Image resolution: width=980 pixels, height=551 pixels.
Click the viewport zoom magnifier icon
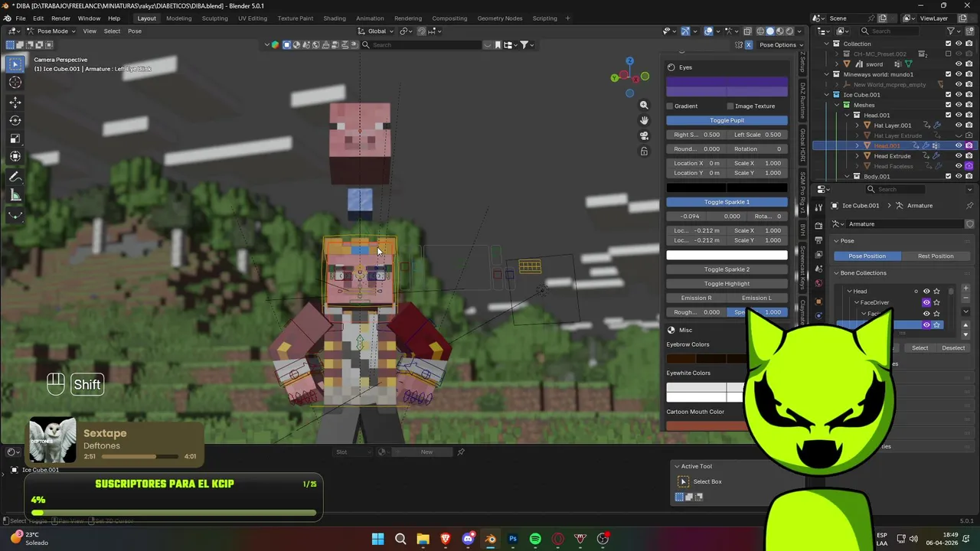click(x=644, y=105)
